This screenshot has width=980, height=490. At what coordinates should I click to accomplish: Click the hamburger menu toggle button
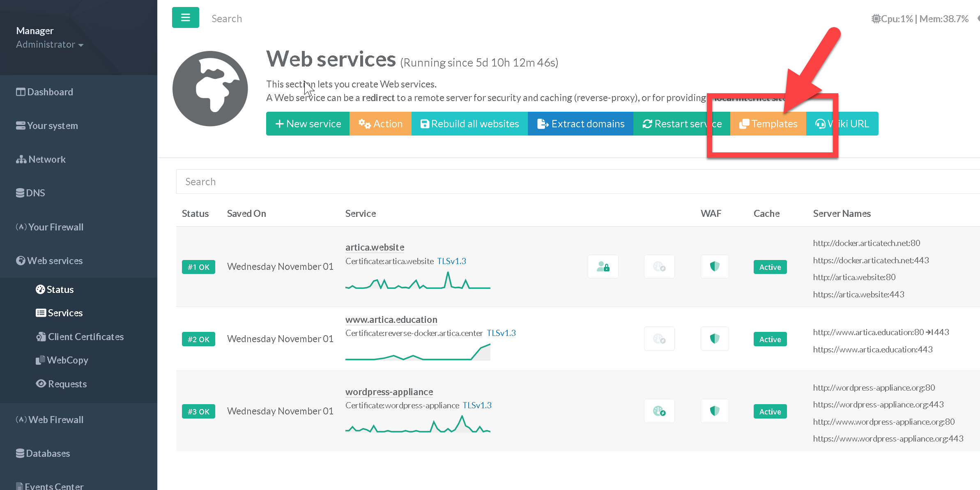[x=185, y=18]
